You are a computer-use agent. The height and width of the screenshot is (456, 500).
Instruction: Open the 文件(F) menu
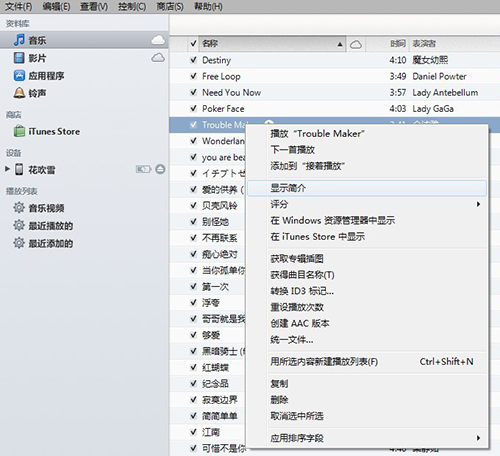coord(19,6)
